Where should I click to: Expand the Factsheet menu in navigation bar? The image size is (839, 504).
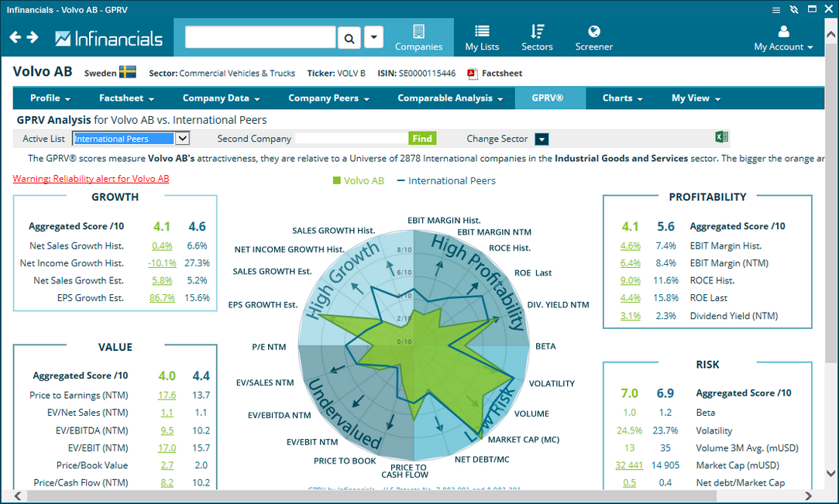(127, 98)
